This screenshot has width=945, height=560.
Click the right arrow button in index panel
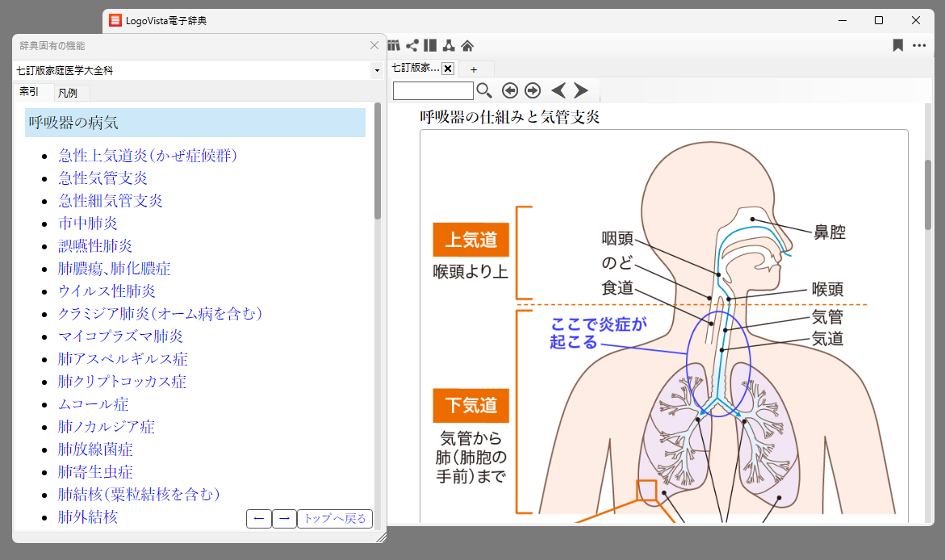[284, 518]
